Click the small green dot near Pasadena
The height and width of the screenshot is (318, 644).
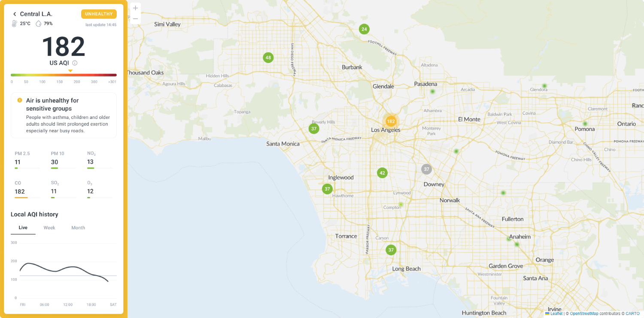coord(433,91)
